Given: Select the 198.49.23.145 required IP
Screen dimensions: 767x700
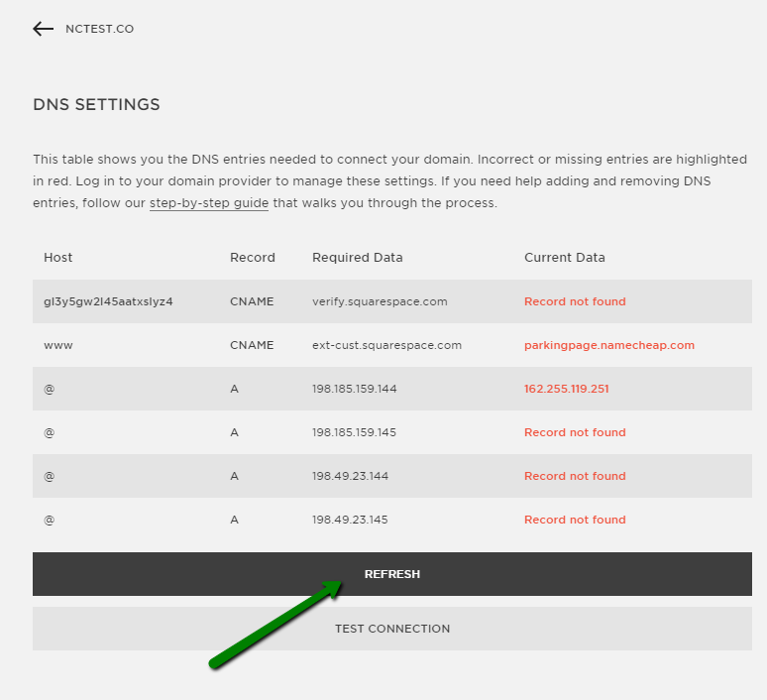Looking at the screenshot, I should tap(350, 520).
